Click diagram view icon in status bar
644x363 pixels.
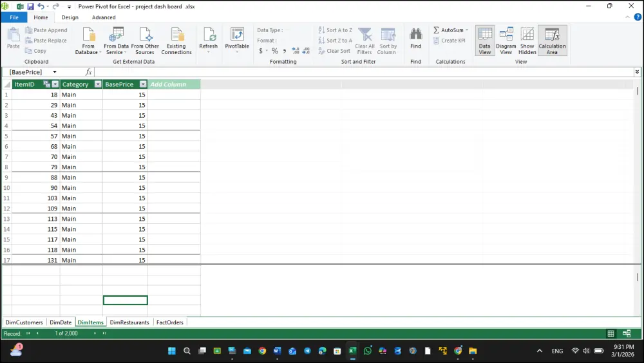click(627, 333)
